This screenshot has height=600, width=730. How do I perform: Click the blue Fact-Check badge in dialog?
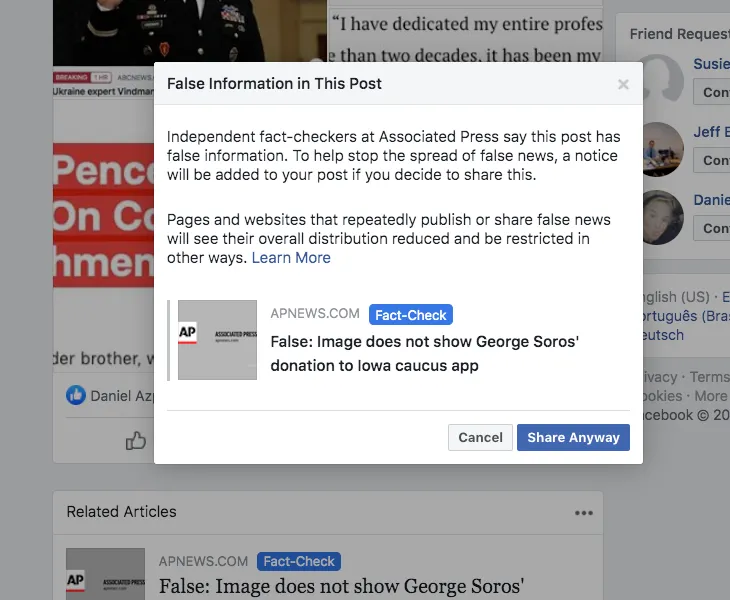click(x=411, y=315)
